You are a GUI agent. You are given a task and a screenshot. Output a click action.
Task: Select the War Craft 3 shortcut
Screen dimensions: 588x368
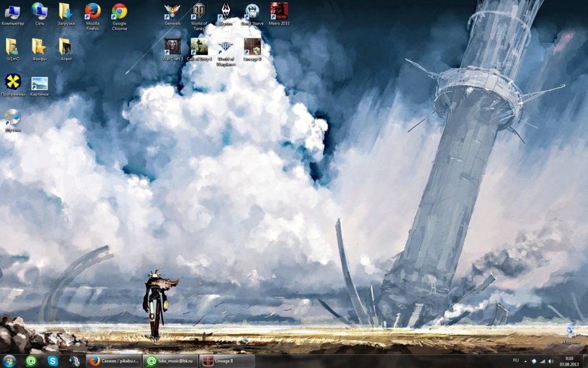tap(172, 49)
